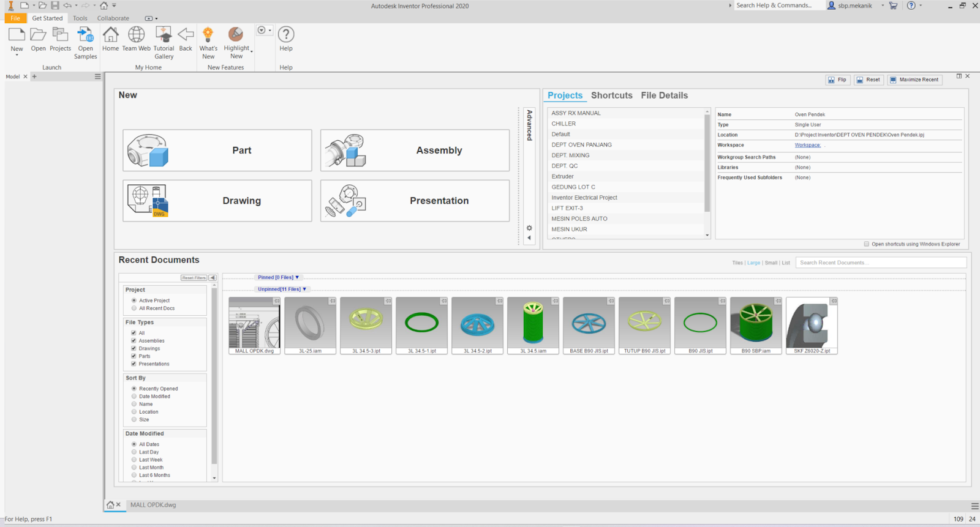Open What's New lightbulb icon

(208, 35)
